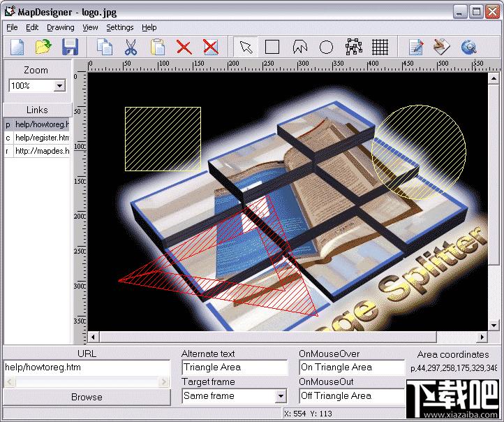Expand the Zoom 100% dropdown

point(59,86)
